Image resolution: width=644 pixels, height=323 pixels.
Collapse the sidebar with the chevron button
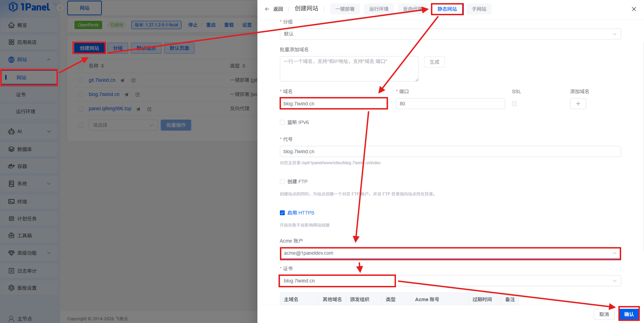[x=60, y=8]
